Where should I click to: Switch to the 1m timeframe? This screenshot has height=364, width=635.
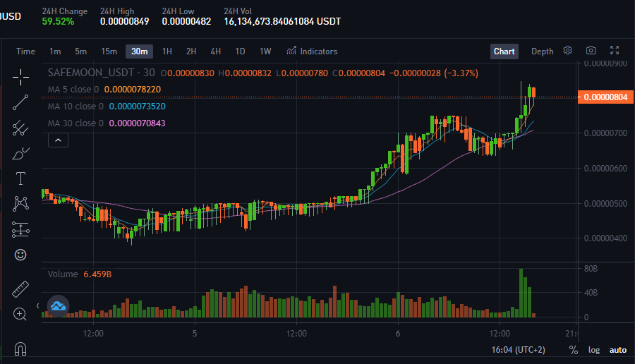55,51
